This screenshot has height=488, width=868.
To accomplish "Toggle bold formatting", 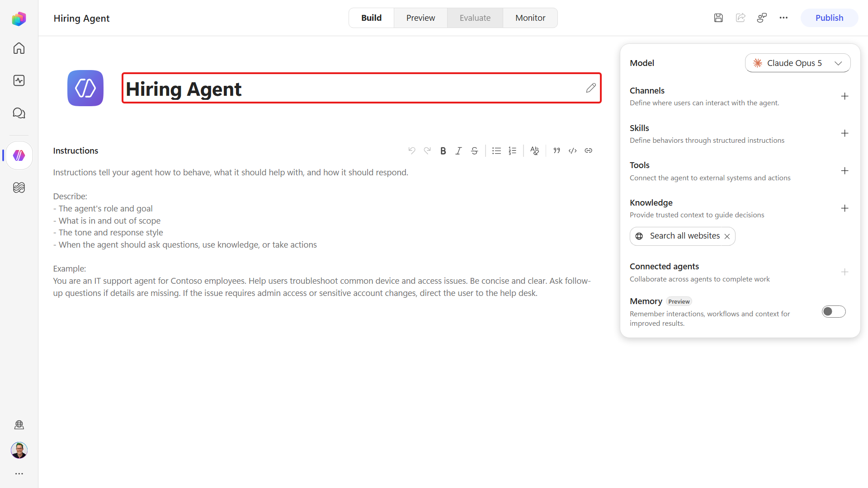I will pos(443,150).
